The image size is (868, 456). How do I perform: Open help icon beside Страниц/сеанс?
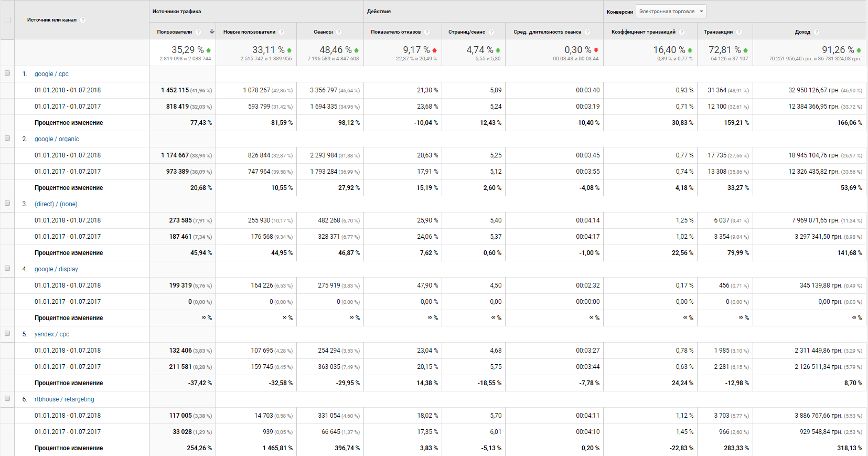click(491, 32)
